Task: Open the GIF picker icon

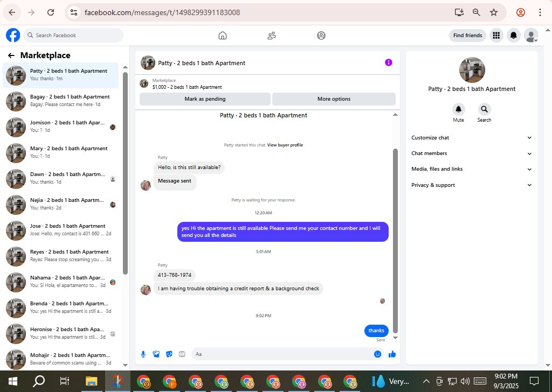Action: click(182, 354)
